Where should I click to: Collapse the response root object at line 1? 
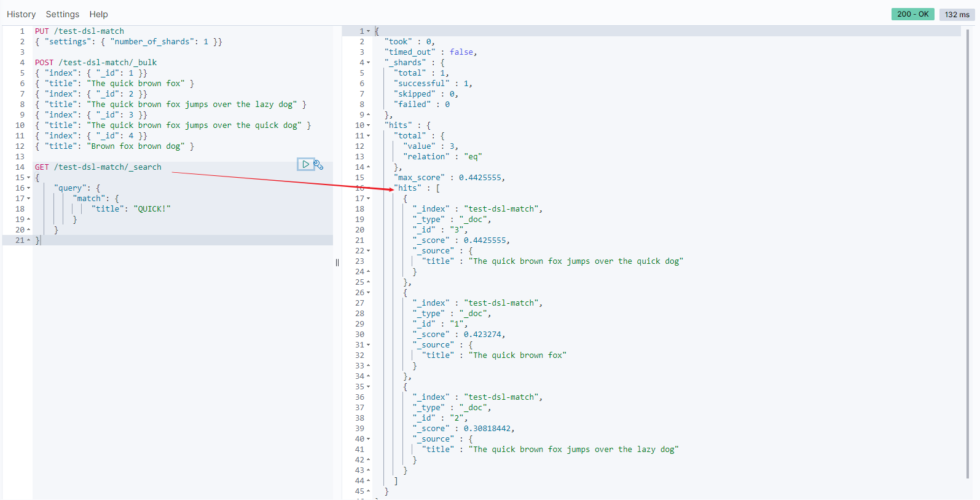click(x=368, y=31)
